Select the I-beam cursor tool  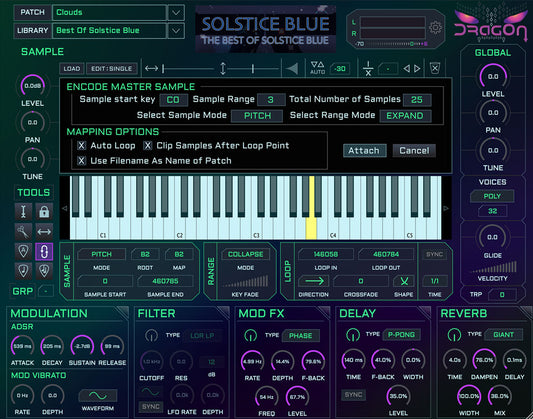pos(23,211)
